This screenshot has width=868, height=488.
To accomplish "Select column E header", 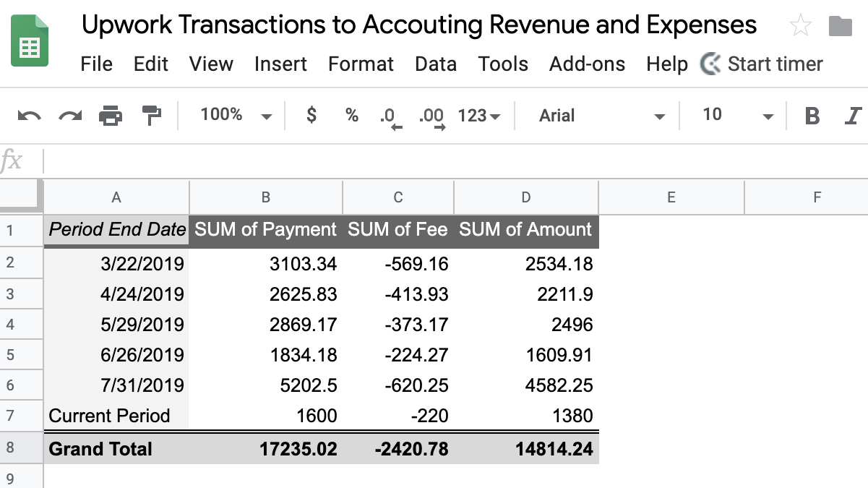I will (671, 197).
